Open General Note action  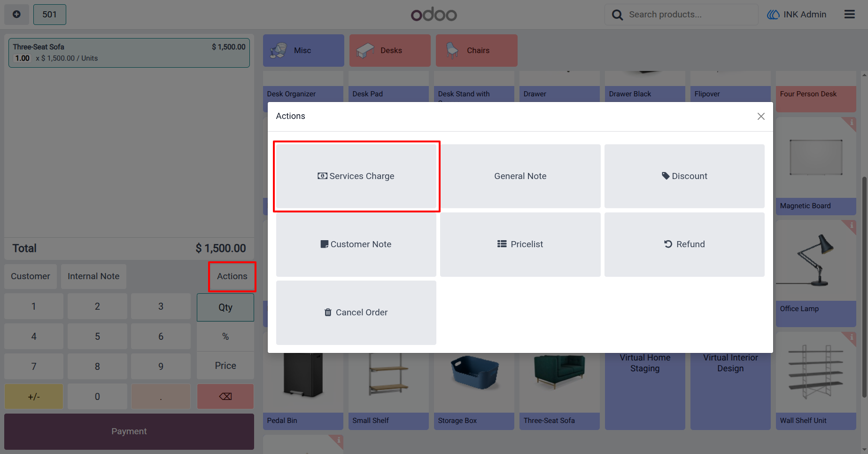(520, 176)
